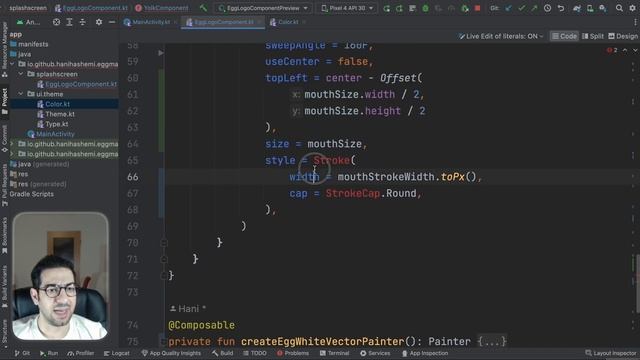640x360 pixels.
Task: Toggle Live Edit of literals dropdown
Action: pyautogui.click(x=501, y=36)
